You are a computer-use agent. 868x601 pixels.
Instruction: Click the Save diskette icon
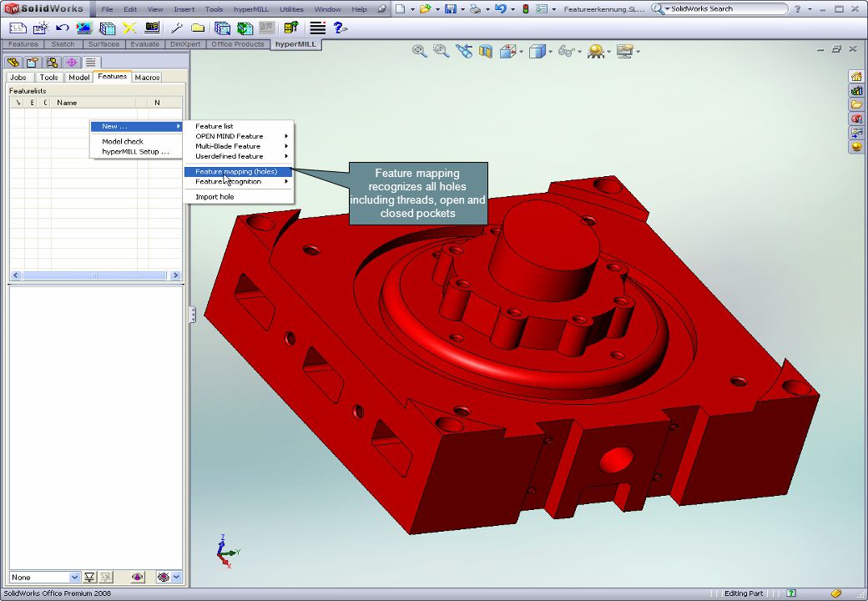tap(451, 9)
